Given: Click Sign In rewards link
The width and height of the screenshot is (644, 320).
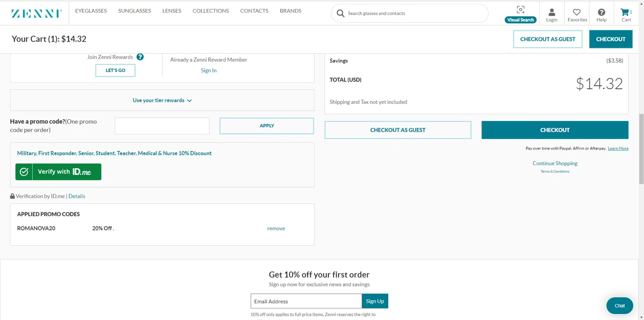Looking at the screenshot, I should pyautogui.click(x=209, y=70).
